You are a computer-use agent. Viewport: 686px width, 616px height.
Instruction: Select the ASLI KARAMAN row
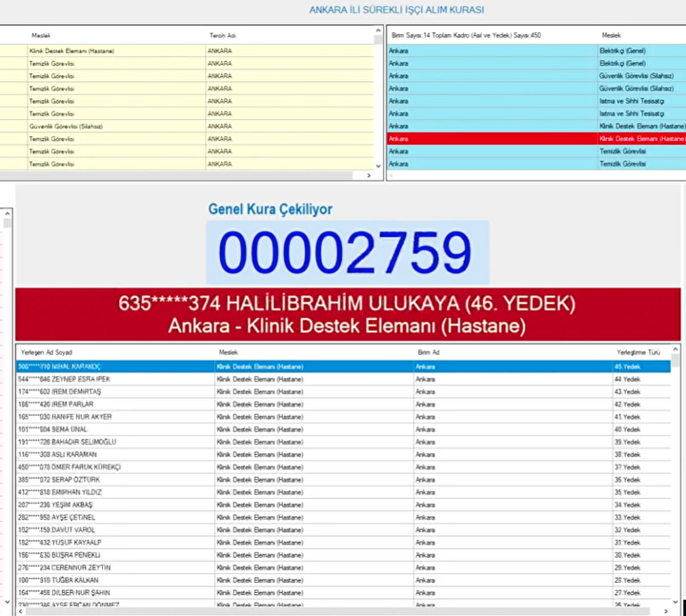[x=343, y=455]
